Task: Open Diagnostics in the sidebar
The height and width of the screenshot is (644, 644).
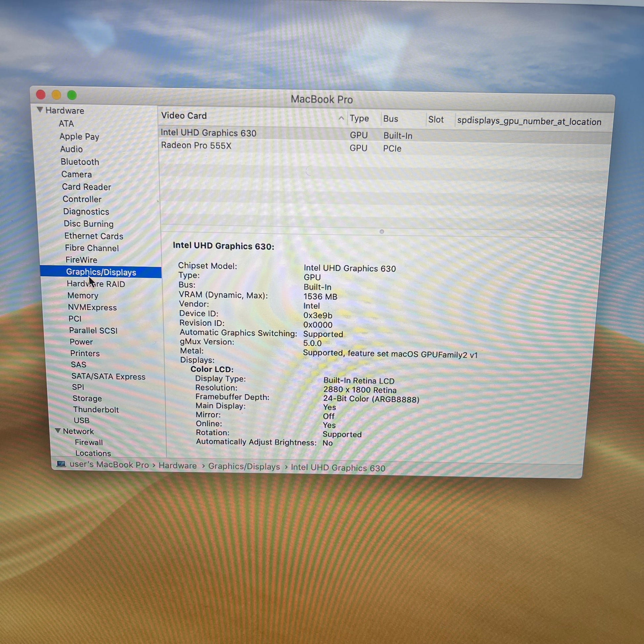Action: coord(86,212)
